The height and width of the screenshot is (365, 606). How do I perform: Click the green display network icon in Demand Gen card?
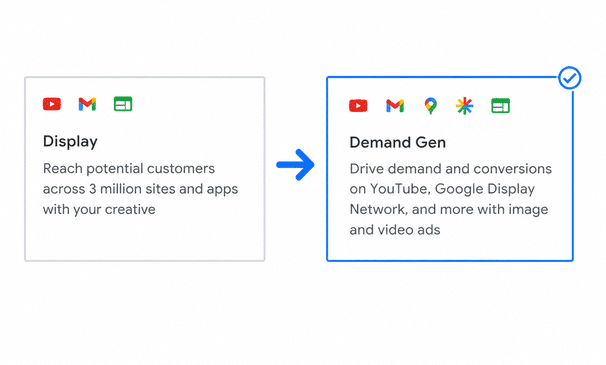(500, 106)
